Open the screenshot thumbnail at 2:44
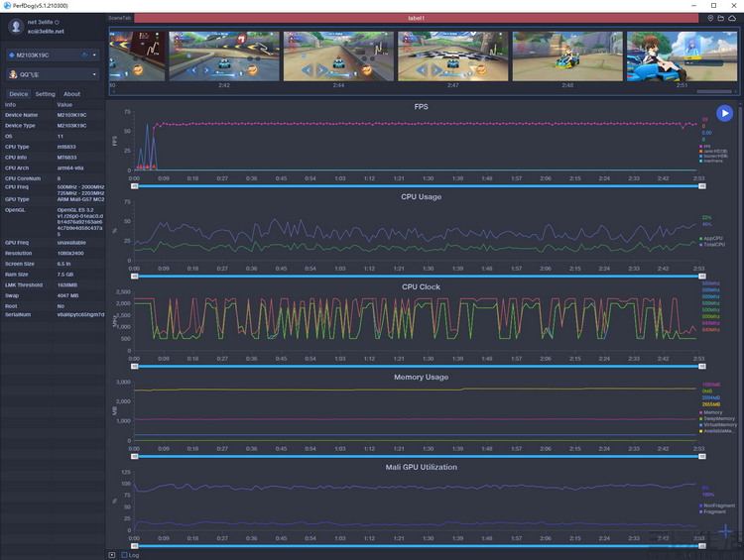Screen dimensions: 744x560 click(338, 56)
